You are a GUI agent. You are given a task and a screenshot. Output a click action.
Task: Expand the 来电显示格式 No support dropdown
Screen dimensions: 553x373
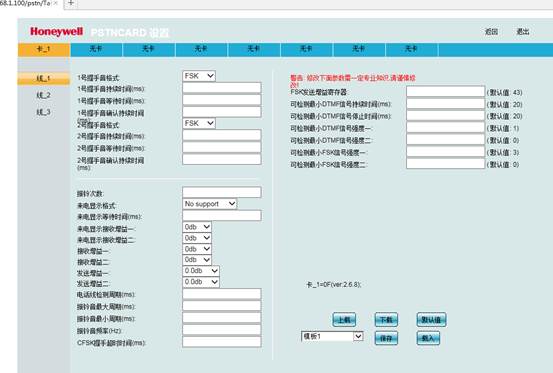tap(210, 204)
